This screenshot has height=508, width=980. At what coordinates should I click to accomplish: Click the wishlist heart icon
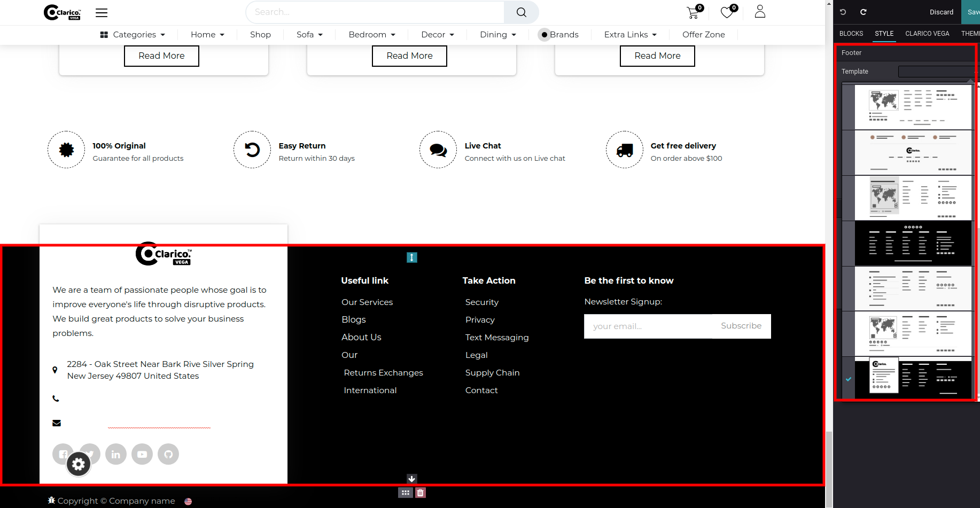click(x=727, y=12)
